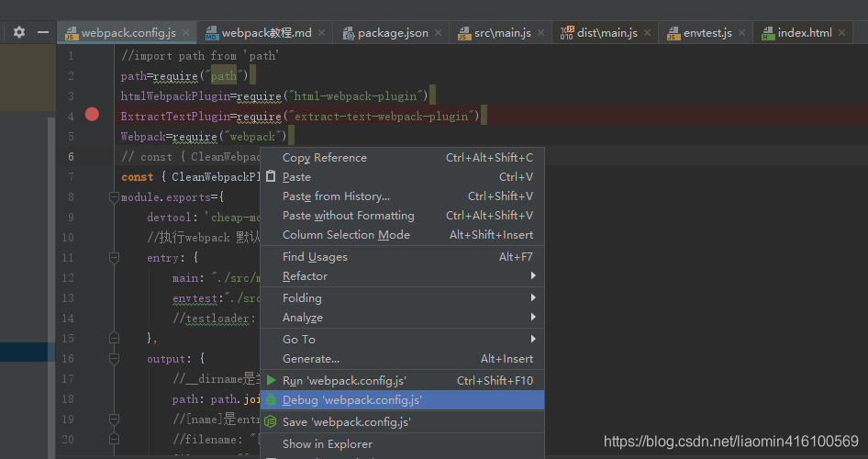Run 'webpack.config.js' from context menu
The image size is (868, 459).
coord(403,381)
